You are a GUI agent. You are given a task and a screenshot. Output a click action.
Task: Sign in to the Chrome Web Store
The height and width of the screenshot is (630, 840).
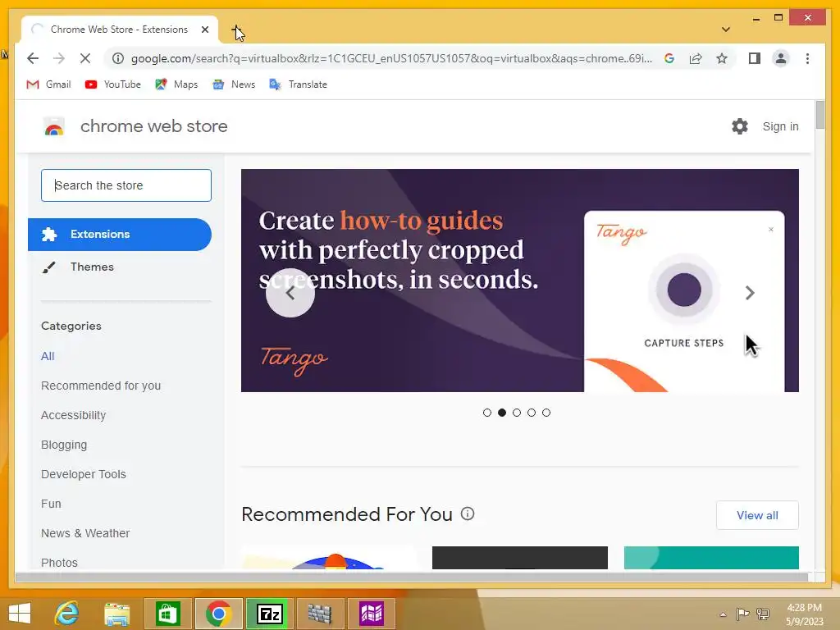point(780,126)
